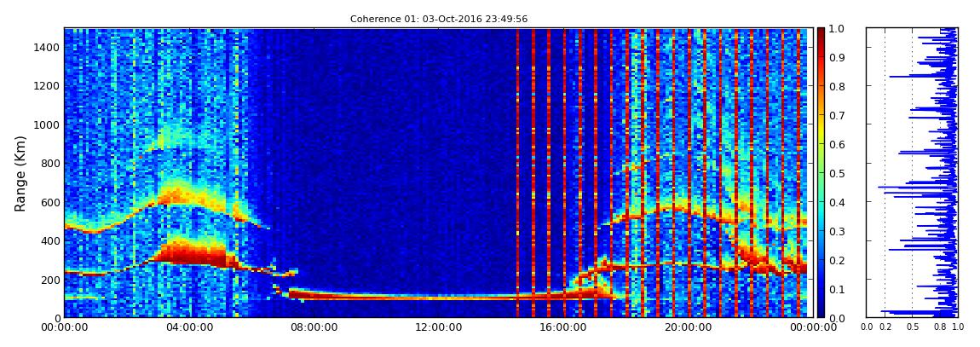Viewport: 980px width, 347px height.
Task: Click the 400 range tick label
Action: (x=49, y=240)
